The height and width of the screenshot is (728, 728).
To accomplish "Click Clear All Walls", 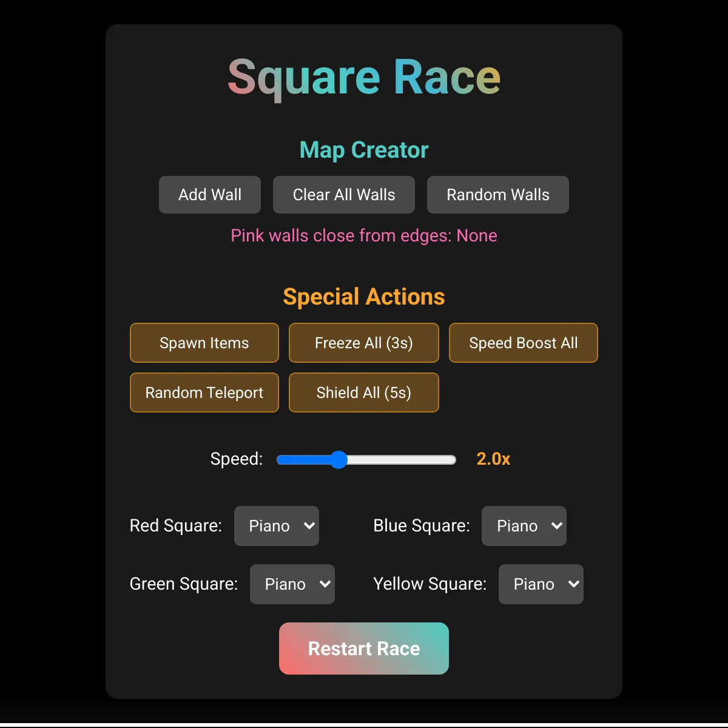I will (x=343, y=195).
